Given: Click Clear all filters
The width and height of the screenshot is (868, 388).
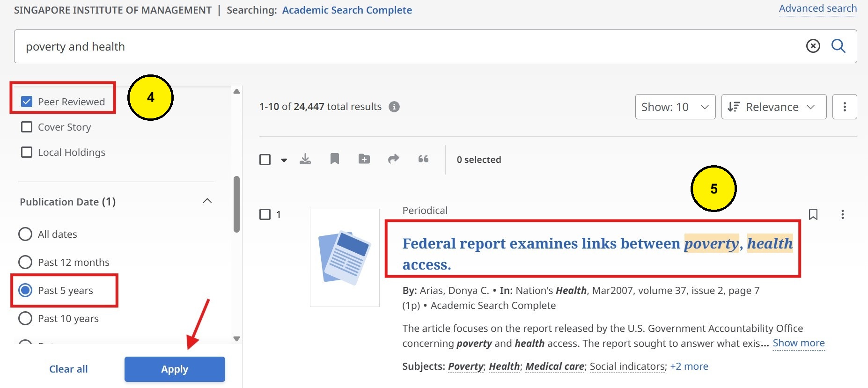Looking at the screenshot, I should (x=68, y=369).
